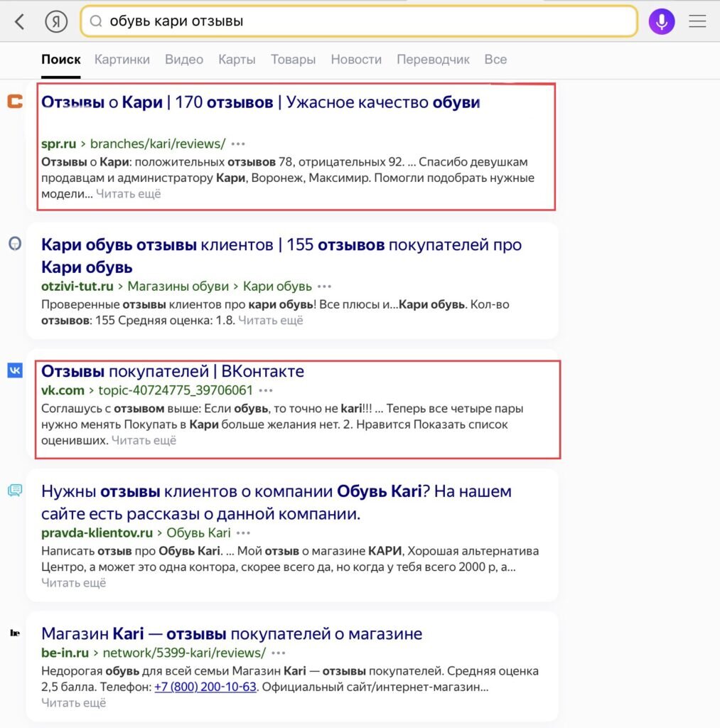Click the back arrow icon

(x=19, y=21)
